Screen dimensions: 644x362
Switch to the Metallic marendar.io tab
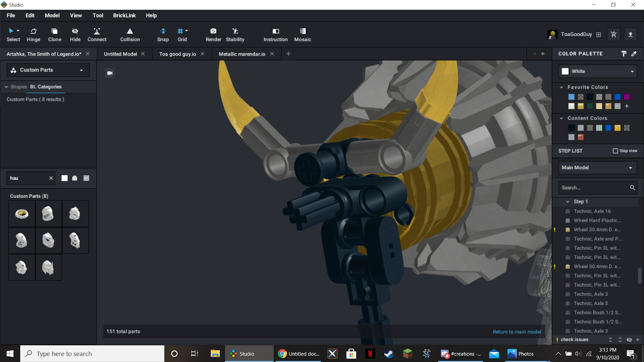(x=242, y=54)
